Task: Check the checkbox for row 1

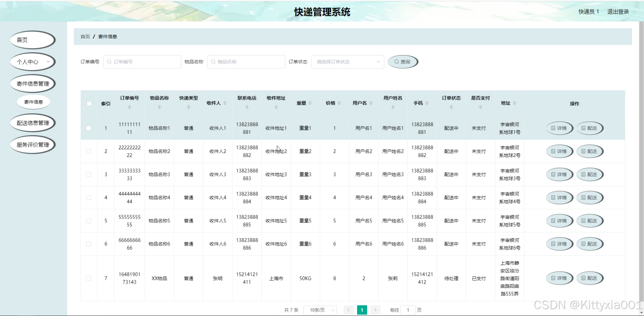Action: pyautogui.click(x=89, y=128)
